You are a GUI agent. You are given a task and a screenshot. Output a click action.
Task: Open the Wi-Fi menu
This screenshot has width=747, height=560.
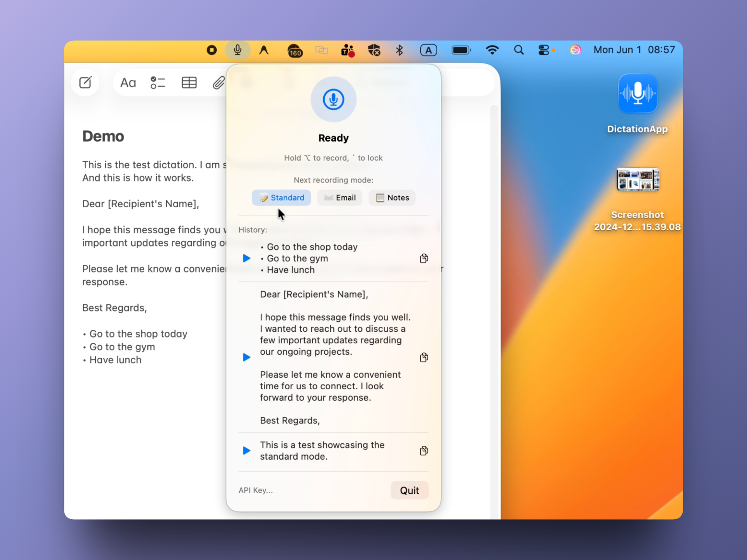(492, 50)
